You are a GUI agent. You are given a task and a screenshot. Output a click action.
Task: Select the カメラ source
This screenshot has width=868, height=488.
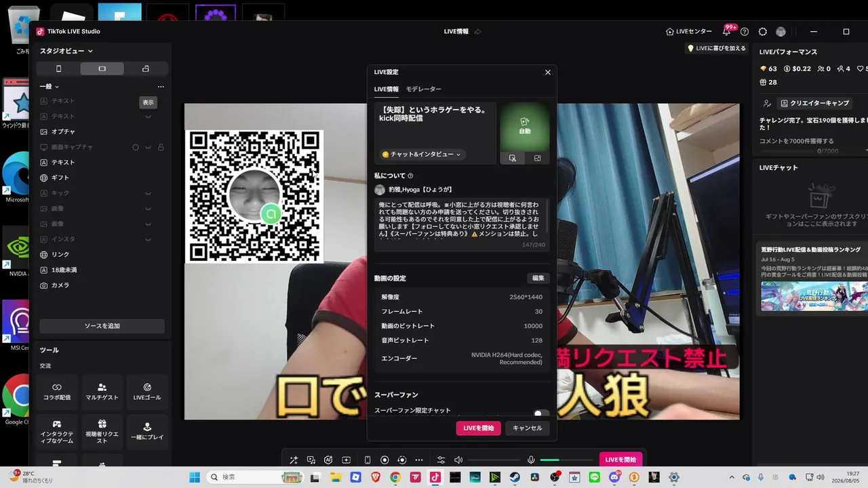[102, 285]
